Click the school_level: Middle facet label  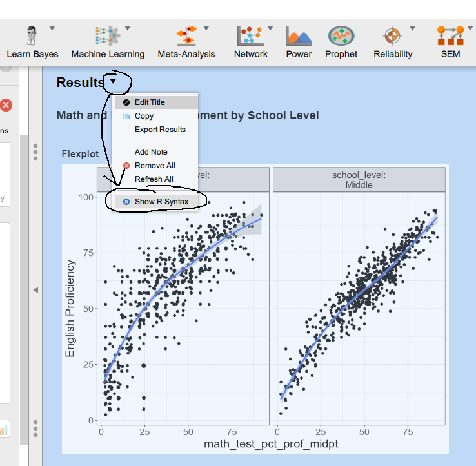tap(359, 180)
